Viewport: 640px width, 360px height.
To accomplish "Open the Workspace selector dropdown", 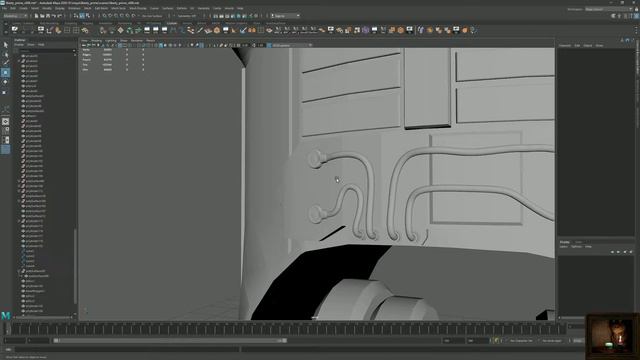I will [x=609, y=9].
